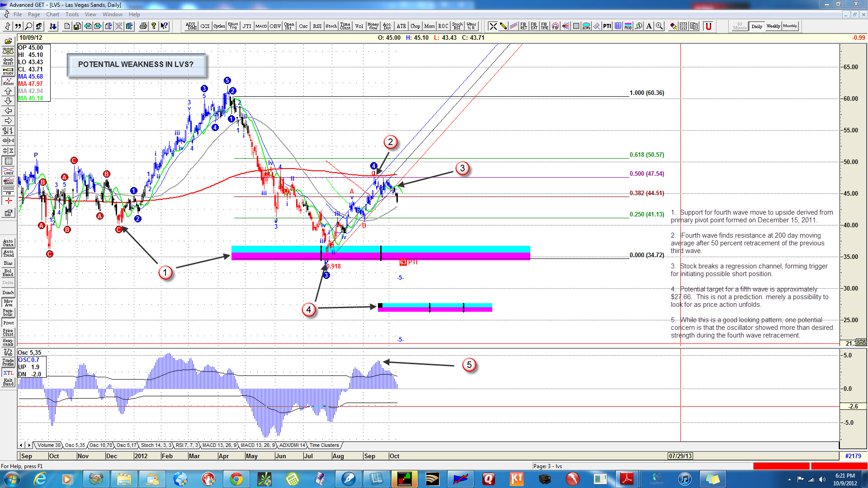
Task: Click the MOB toolbar icon
Action: [628, 26]
